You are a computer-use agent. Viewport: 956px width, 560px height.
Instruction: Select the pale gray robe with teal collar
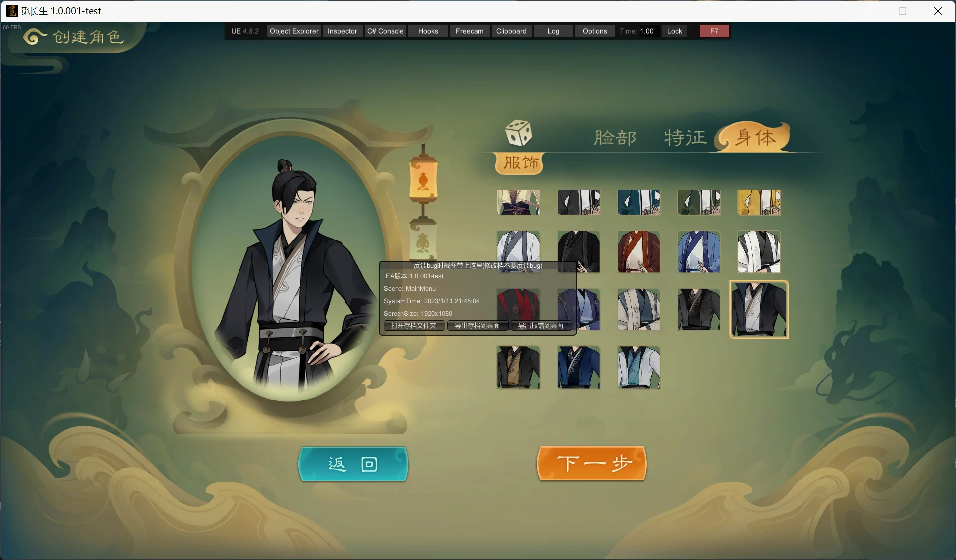point(638,310)
